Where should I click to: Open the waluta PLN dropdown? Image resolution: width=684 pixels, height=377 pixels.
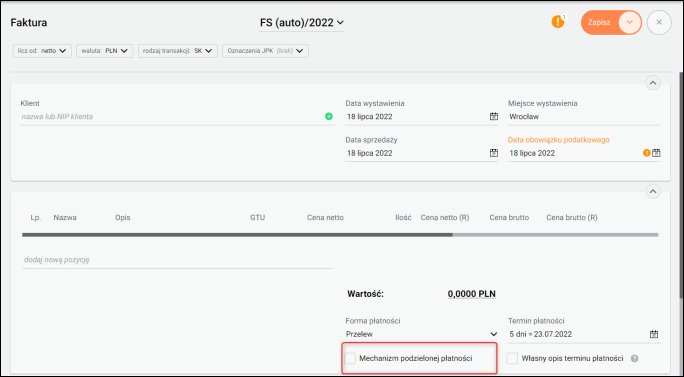pyautogui.click(x=104, y=51)
